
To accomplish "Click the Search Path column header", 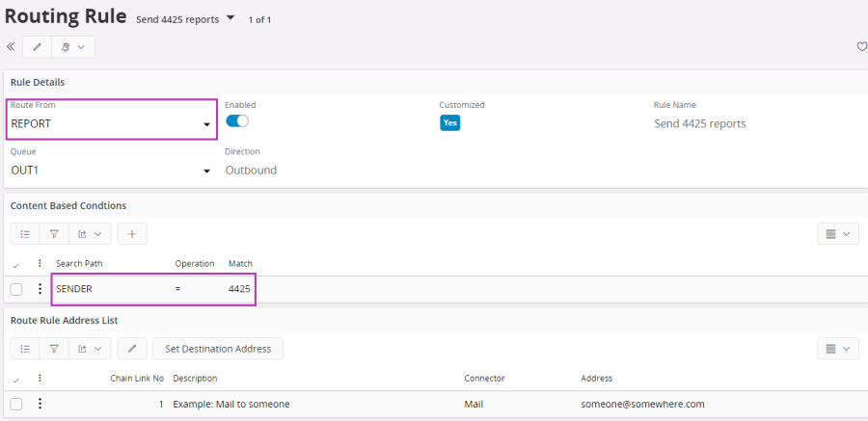I will [x=79, y=263].
